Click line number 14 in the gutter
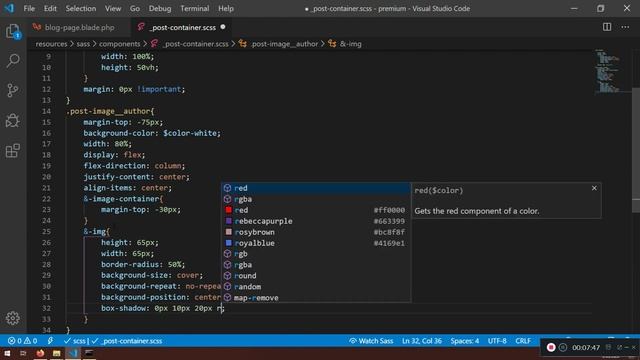 47,111
